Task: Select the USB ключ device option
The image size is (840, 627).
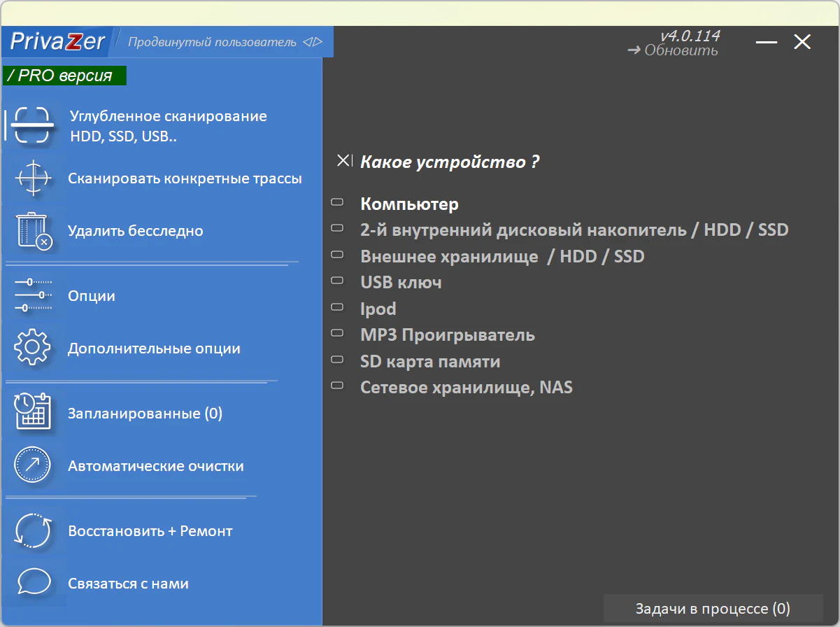Action: tap(400, 283)
